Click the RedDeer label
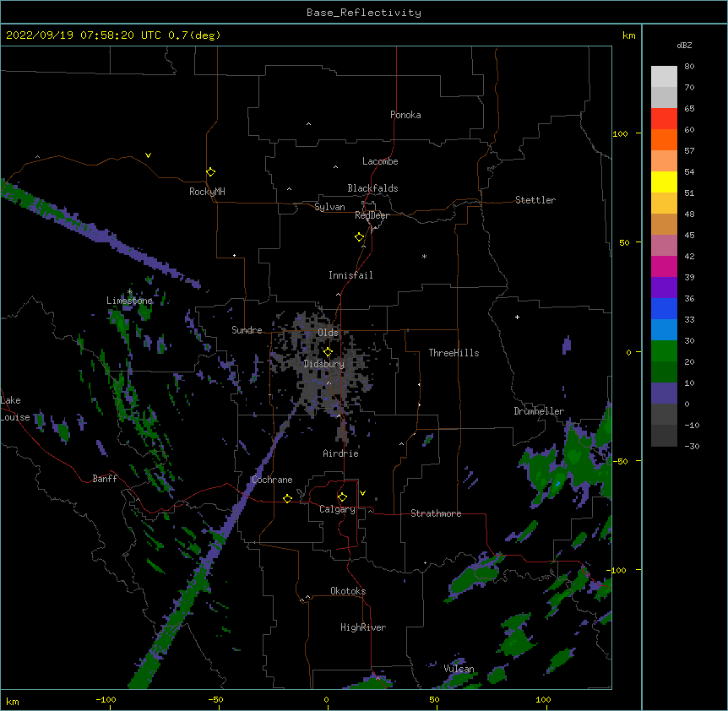The width and height of the screenshot is (728, 711). tap(372, 215)
